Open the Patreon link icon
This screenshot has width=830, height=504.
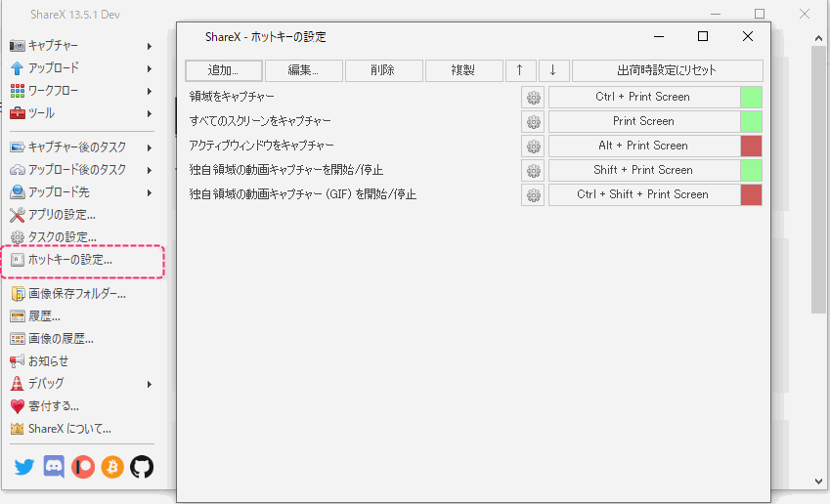(x=83, y=467)
